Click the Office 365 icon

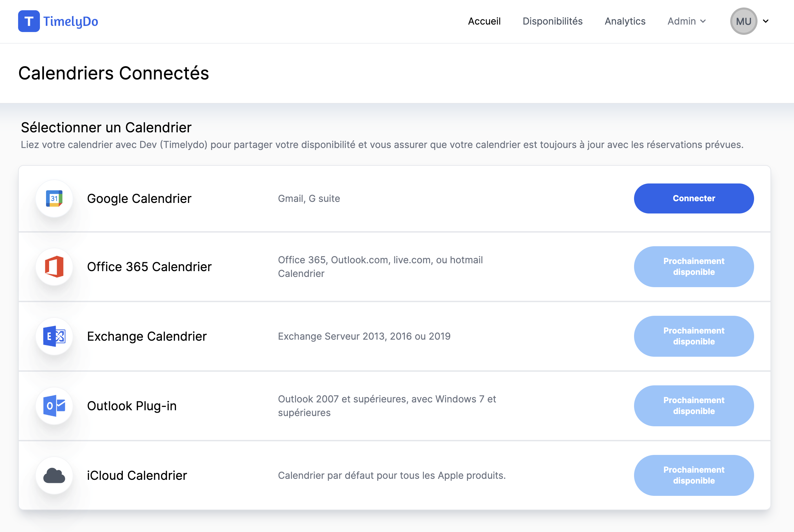[x=54, y=267]
